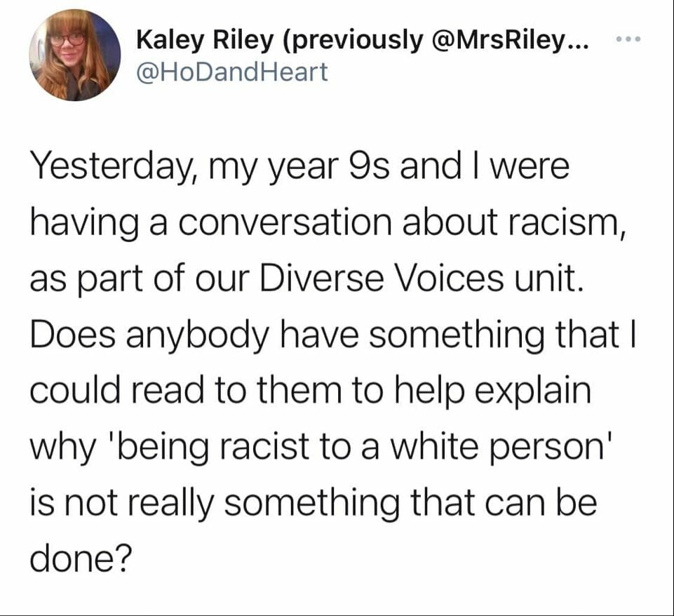Click Kaley Riley's profile picture
Viewport: 674px width, 616px height.
pos(74,55)
